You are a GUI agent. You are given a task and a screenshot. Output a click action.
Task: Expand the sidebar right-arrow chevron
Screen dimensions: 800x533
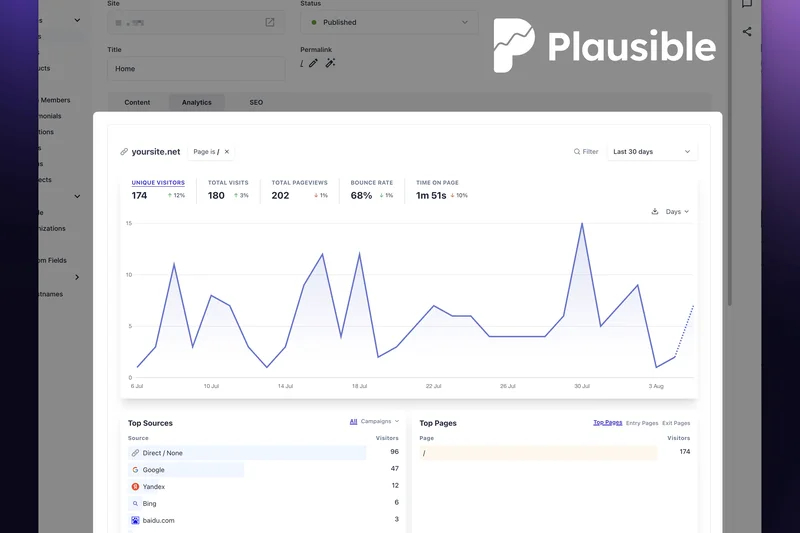[x=77, y=277]
